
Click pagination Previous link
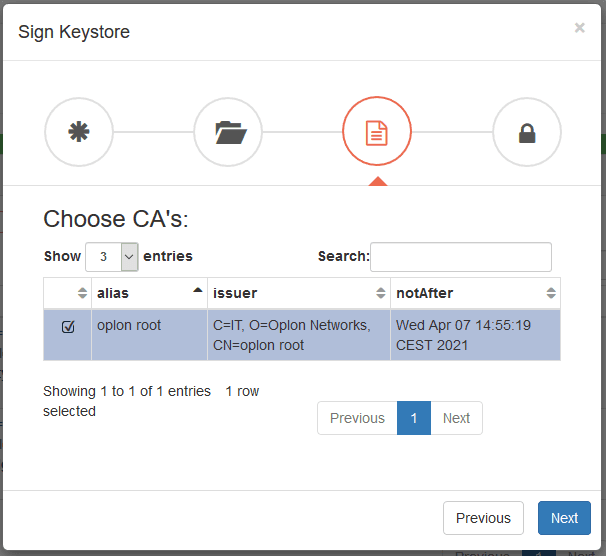pos(357,418)
